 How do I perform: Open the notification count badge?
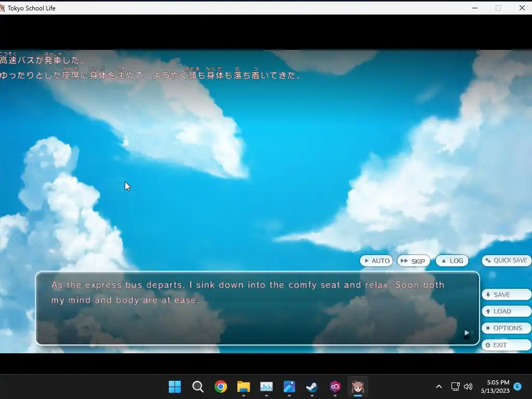517,386
